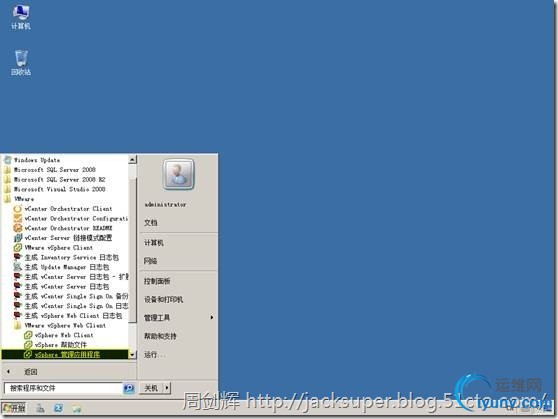Open 帮助和支持 in the start menu
This screenshot has width=558, height=419.
[x=160, y=336]
